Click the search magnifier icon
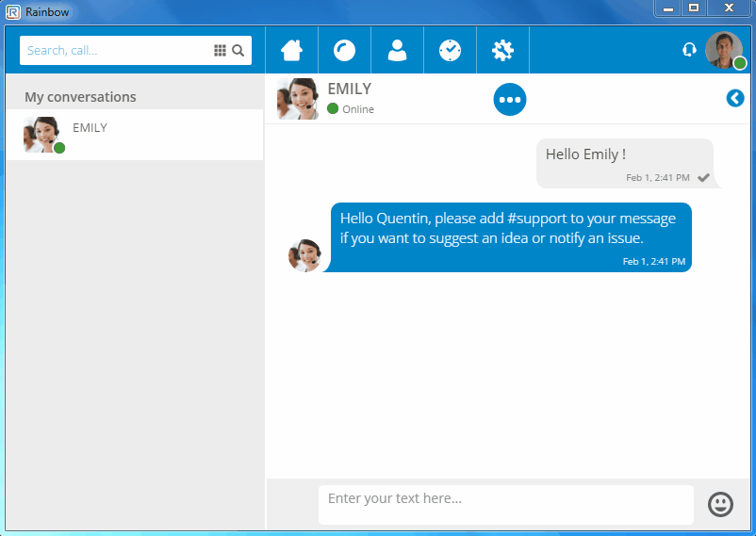756x536 pixels. coord(238,50)
